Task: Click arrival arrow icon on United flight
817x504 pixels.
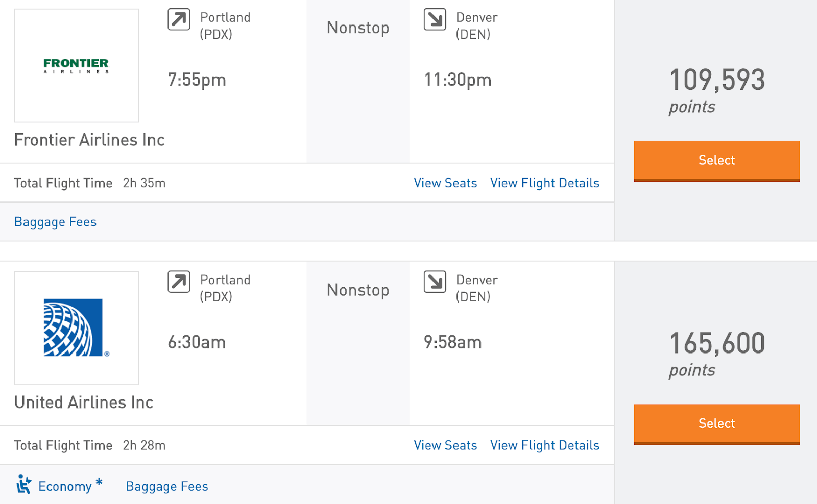Action: click(x=435, y=282)
